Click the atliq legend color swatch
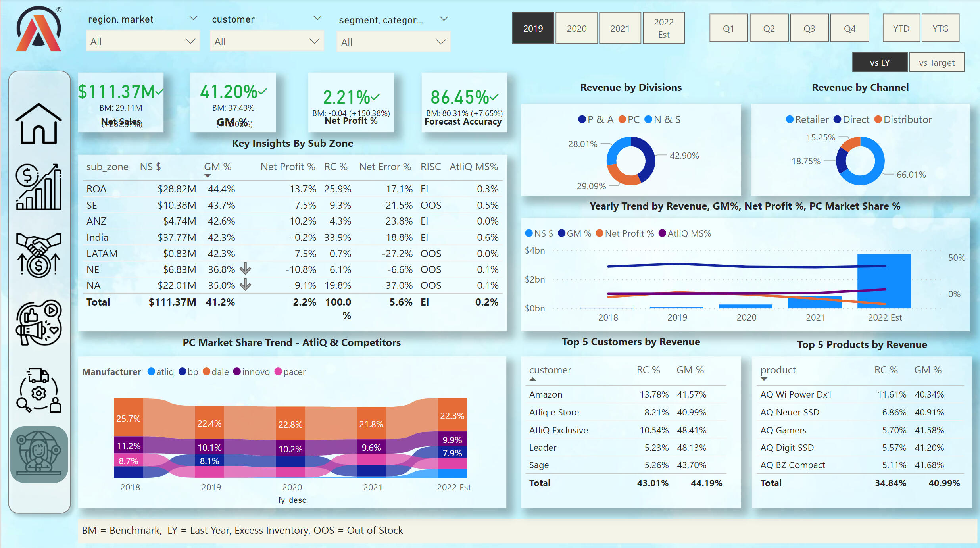Viewport: 980px width, 548px height. (151, 372)
